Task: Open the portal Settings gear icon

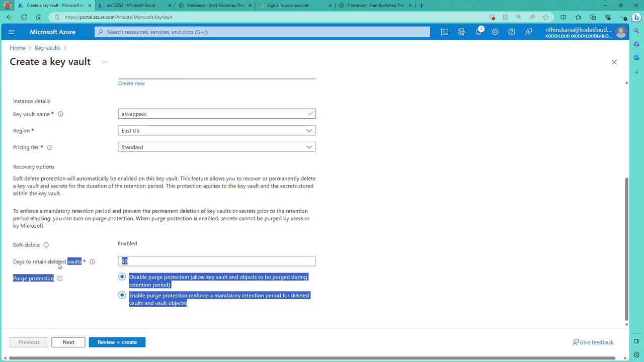Action: 495,32
